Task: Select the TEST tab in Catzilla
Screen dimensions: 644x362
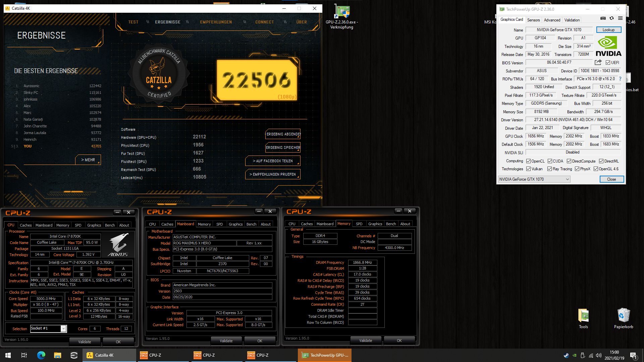Action: (133, 22)
